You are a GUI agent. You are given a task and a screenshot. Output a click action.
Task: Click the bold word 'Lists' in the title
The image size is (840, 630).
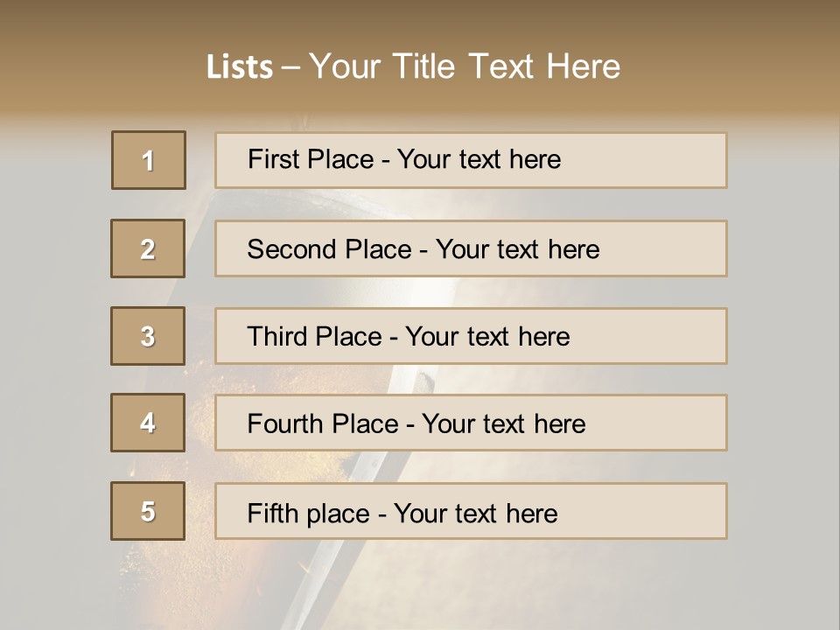(240, 67)
